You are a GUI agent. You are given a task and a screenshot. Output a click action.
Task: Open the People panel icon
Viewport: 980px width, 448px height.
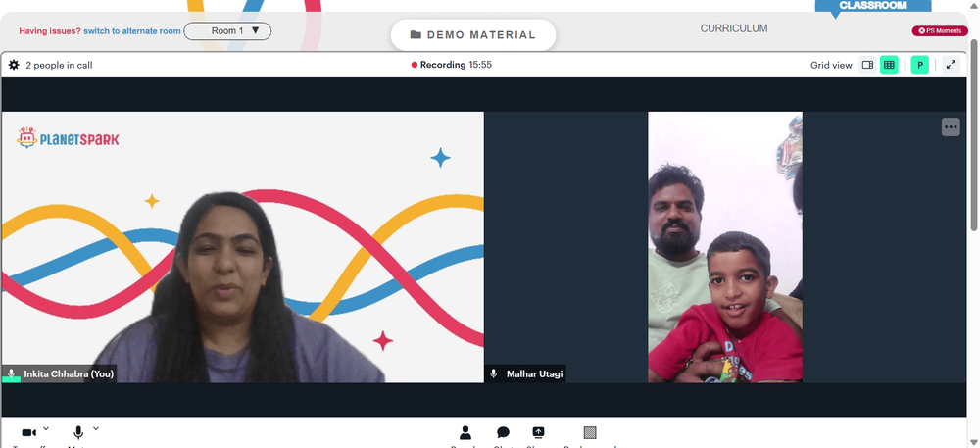click(465, 432)
